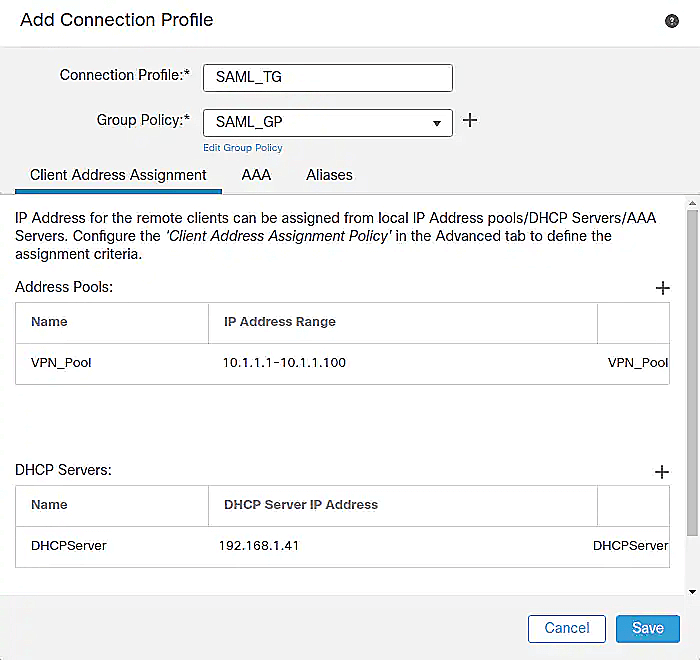
Task: Add new group policy with plus icon
Action: pos(469,121)
